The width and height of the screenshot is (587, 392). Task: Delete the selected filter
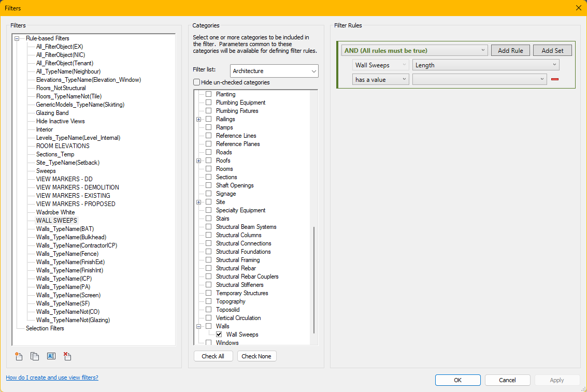point(67,356)
